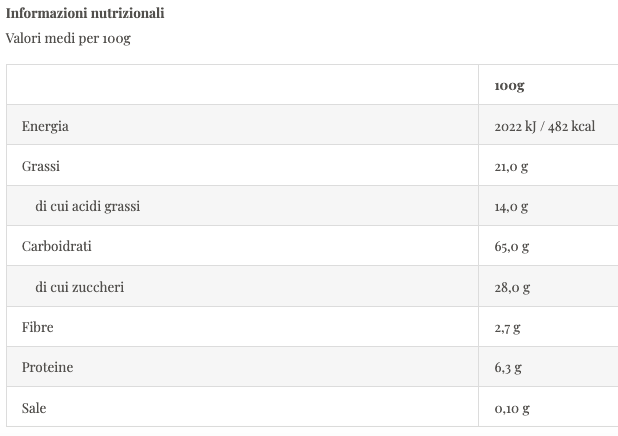Click the "6,3 g" protein value
This screenshot has height=436, width=618.
coord(507,367)
